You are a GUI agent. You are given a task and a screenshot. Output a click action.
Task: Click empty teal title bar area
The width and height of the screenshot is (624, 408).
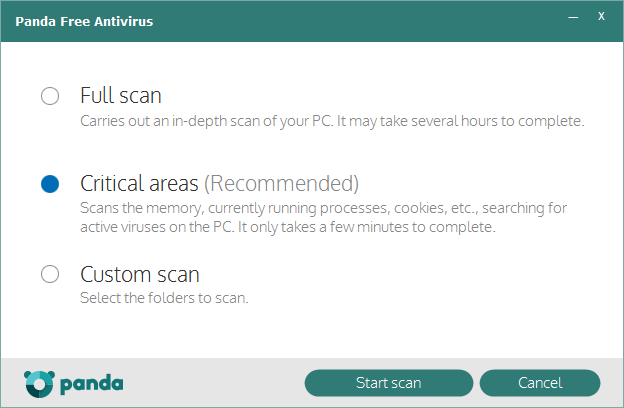358,21
